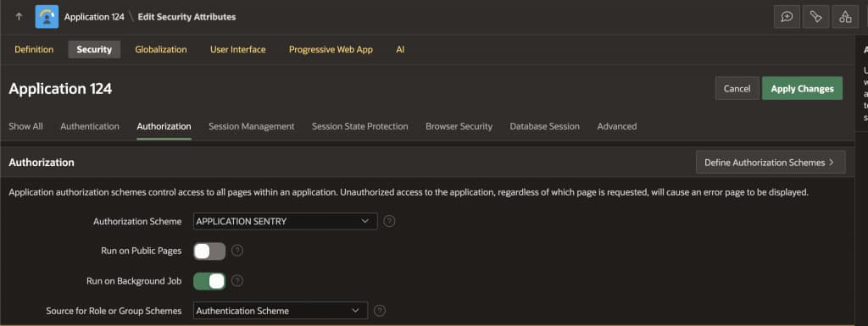Click the Application 124 breadcrumb link
The width and height of the screenshot is (868, 326).
[x=94, y=17]
